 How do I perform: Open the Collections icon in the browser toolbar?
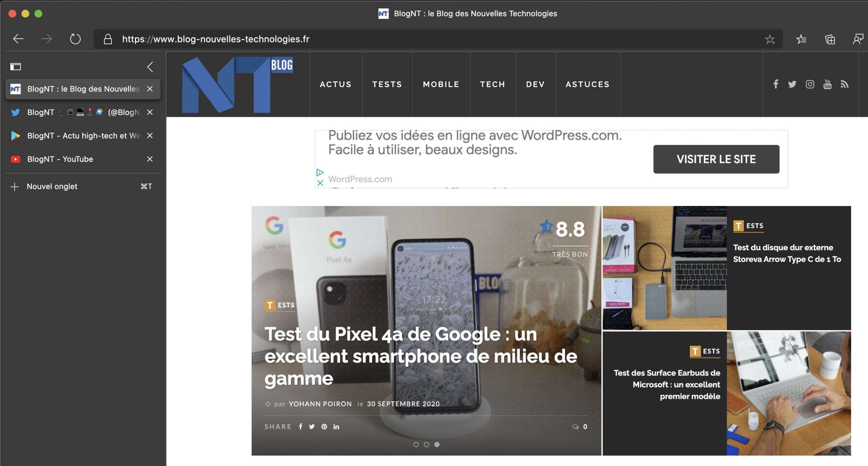coord(830,40)
